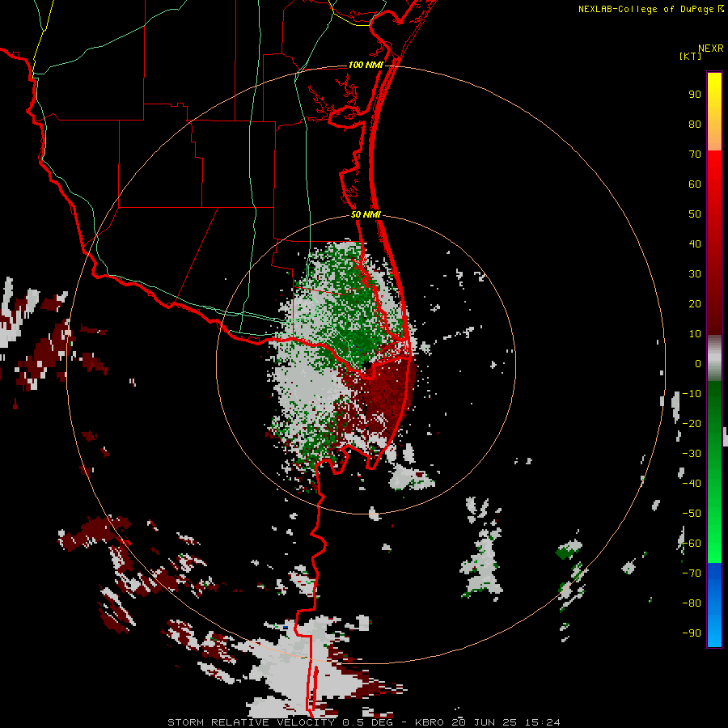Click the 50 value on the velocity scale
This screenshot has width=728, height=728.
[x=695, y=214]
